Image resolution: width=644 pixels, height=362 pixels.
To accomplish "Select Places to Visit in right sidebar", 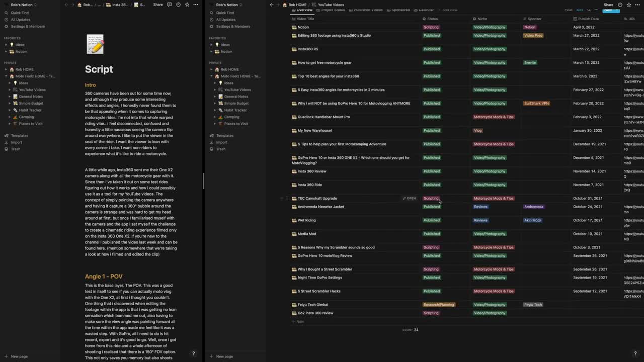I will click(236, 124).
